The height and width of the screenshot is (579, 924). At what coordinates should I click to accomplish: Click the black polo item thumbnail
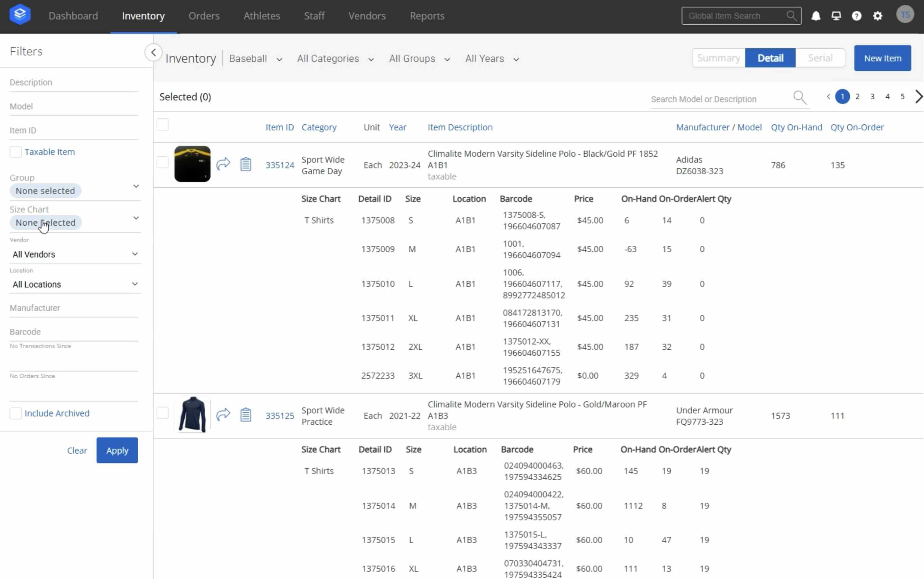[192, 164]
